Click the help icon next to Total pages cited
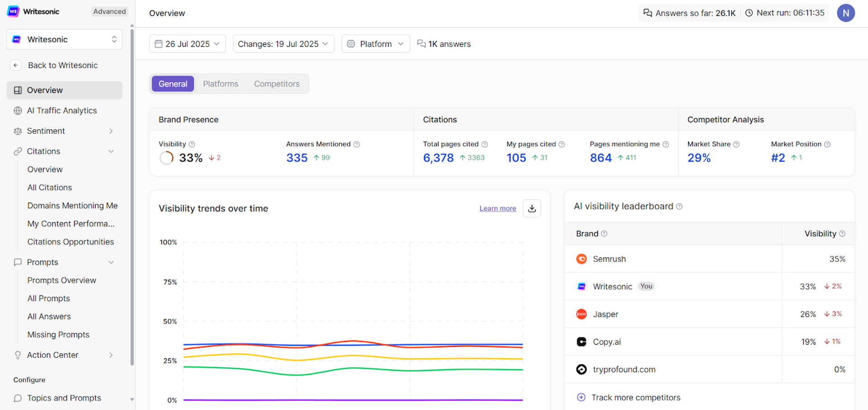 click(x=485, y=144)
